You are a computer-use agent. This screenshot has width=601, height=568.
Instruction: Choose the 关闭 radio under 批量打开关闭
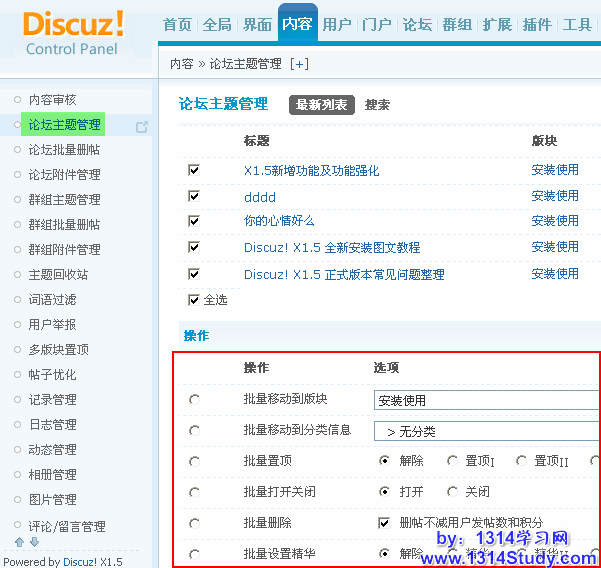453,492
